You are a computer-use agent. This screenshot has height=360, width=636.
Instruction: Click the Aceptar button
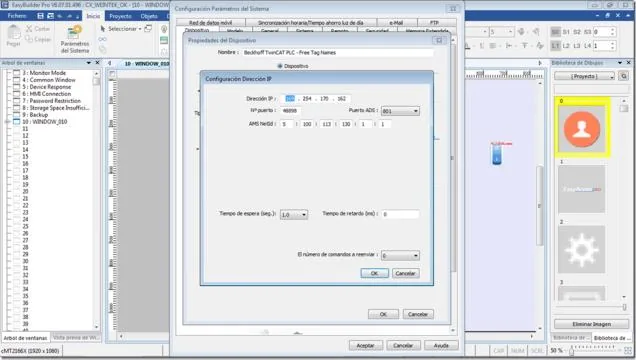coord(365,345)
